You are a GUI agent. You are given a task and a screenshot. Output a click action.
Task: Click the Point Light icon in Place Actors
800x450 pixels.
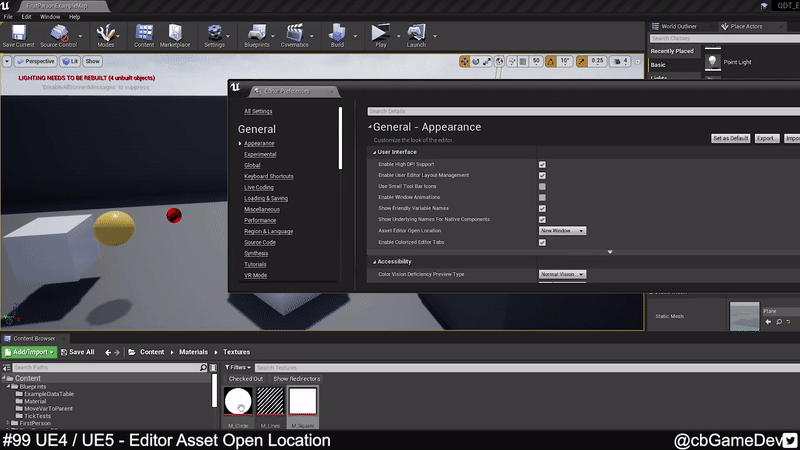point(713,62)
